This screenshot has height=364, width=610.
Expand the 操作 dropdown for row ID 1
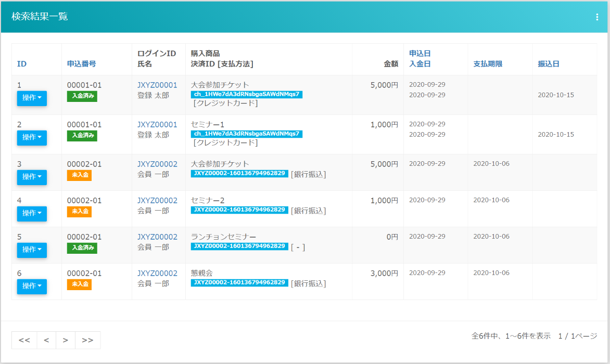pyautogui.click(x=32, y=98)
